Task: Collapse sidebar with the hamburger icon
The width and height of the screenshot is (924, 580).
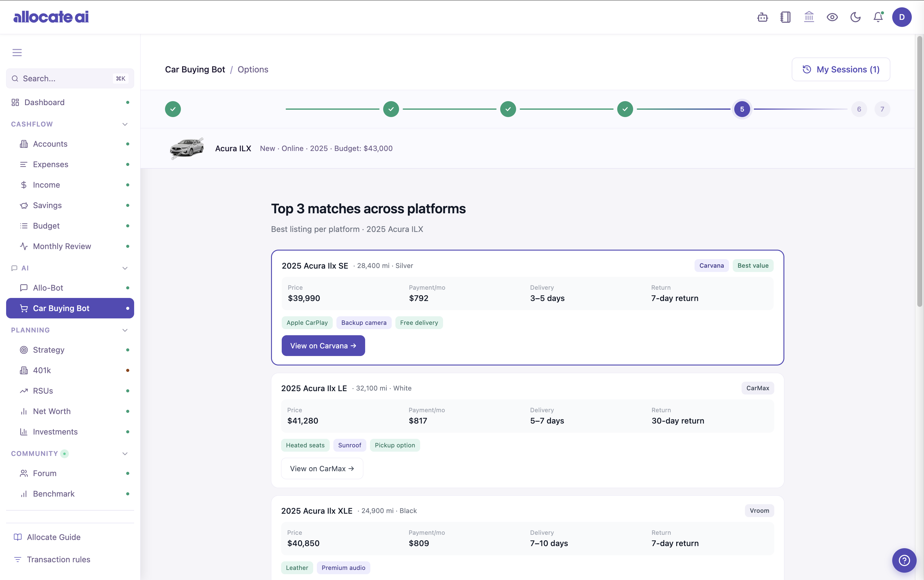Action: pyautogui.click(x=17, y=53)
